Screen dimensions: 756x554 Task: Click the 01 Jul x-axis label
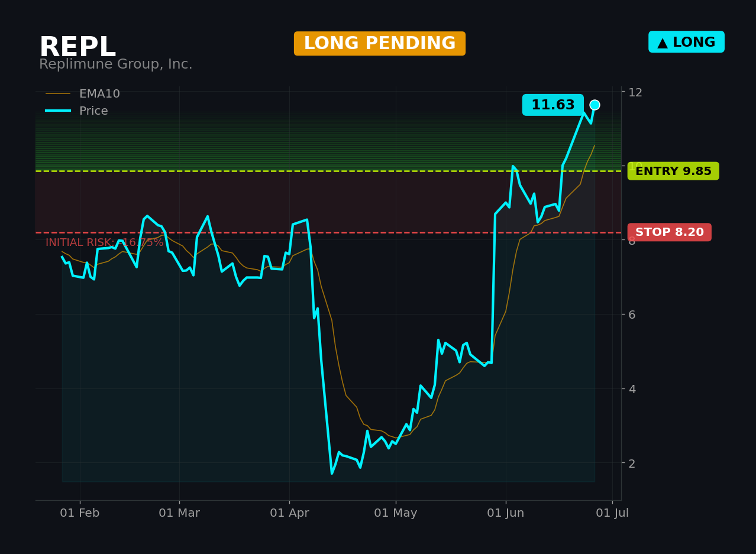(x=612, y=513)
